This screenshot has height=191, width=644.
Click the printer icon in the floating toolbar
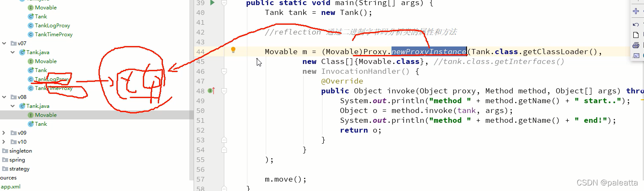tap(636, 45)
